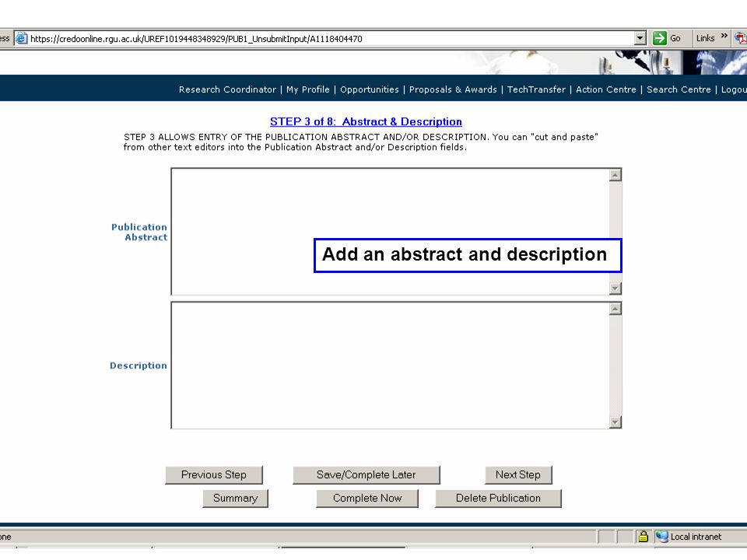The height and width of the screenshot is (560, 747).
Task: Click the Description field label
Action: click(139, 366)
